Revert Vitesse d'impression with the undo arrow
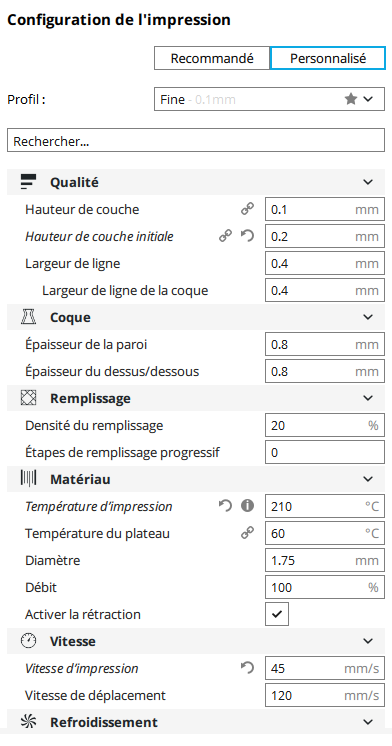Image resolution: width=392 pixels, height=746 pixels. point(247,668)
